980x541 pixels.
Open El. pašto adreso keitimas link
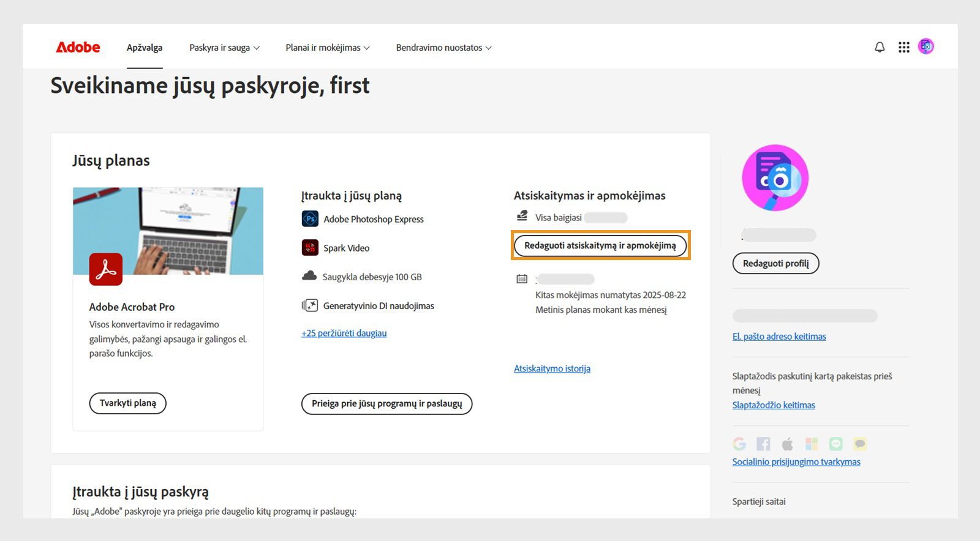(x=779, y=337)
